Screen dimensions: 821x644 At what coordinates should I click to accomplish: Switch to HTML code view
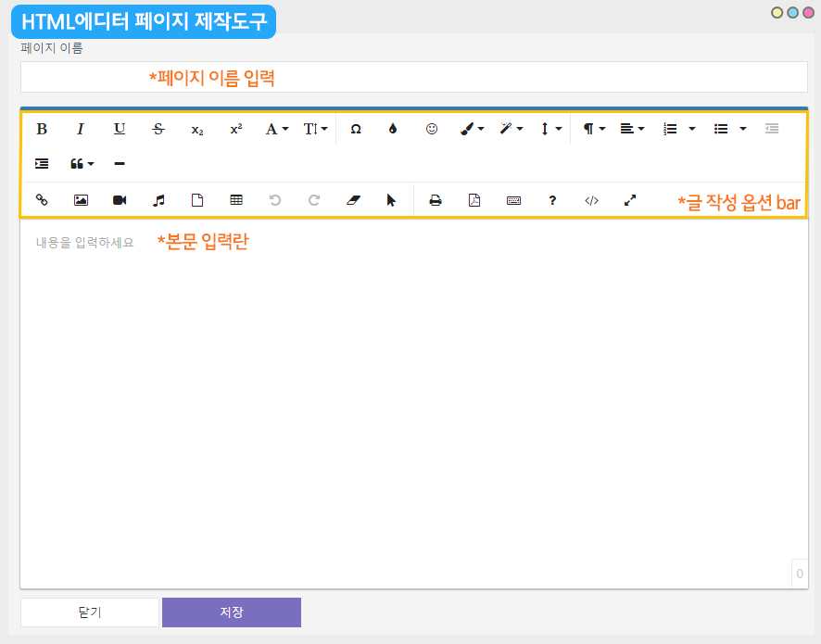click(591, 199)
